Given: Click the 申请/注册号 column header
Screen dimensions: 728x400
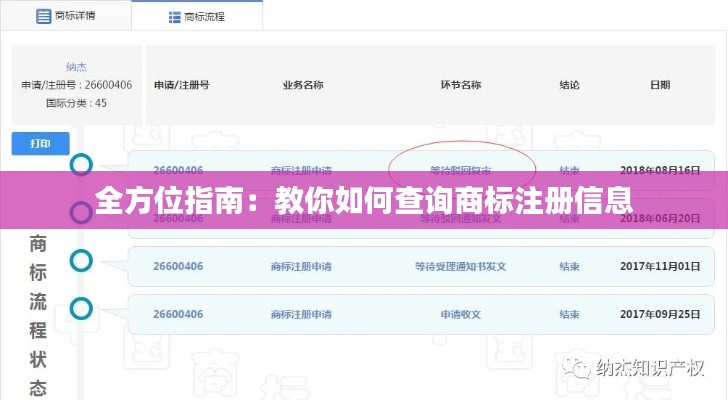Looking at the screenshot, I should [182, 85].
